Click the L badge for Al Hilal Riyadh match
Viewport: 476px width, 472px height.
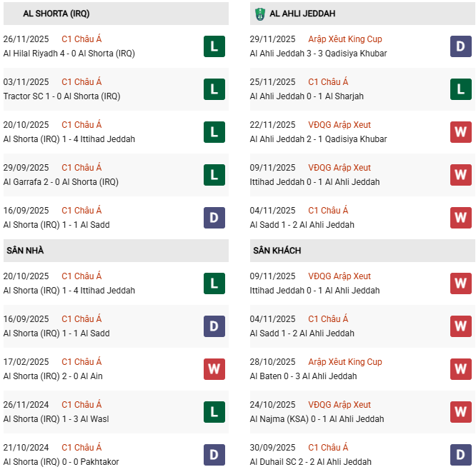click(x=214, y=46)
